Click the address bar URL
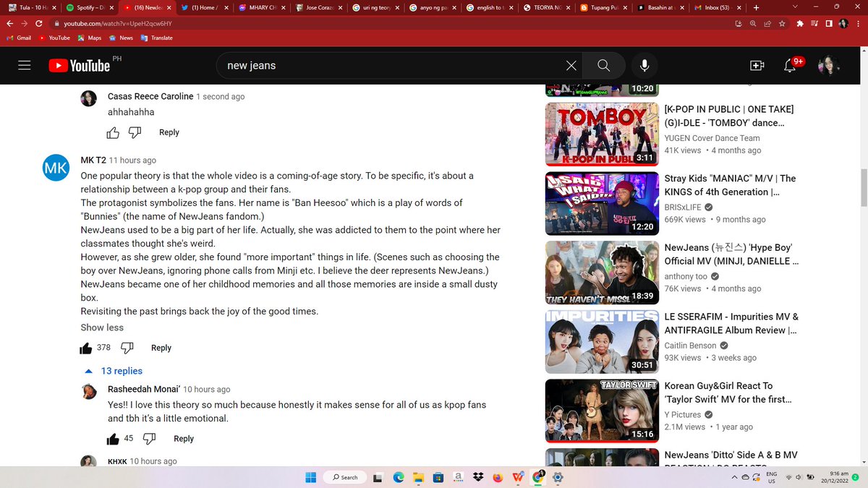This screenshot has height=488, width=868. [117, 23]
